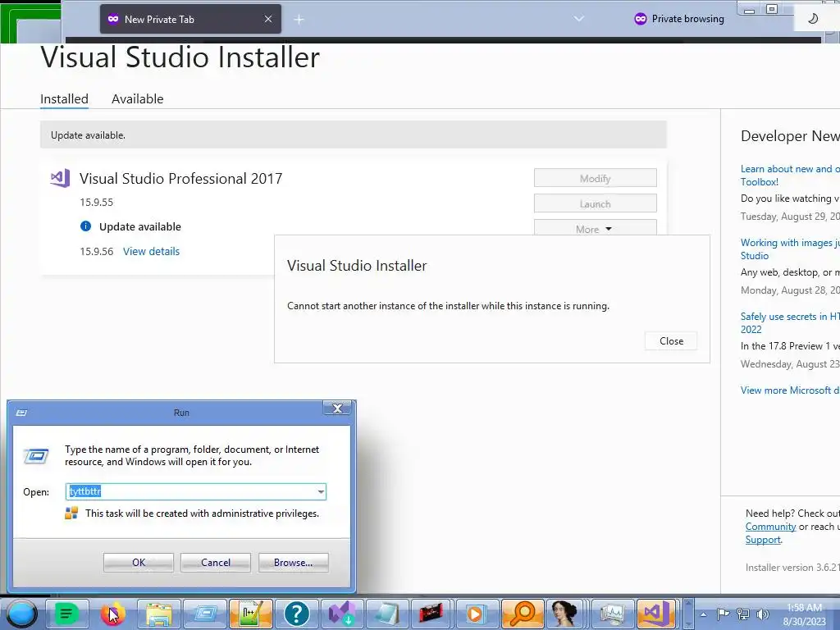Click the Open text field in Run
The height and width of the screenshot is (630, 840).
click(190, 491)
